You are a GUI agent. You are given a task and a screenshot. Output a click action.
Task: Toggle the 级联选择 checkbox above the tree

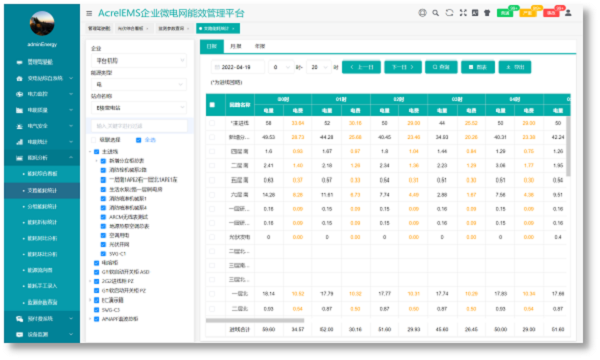(x=94, y=140)
